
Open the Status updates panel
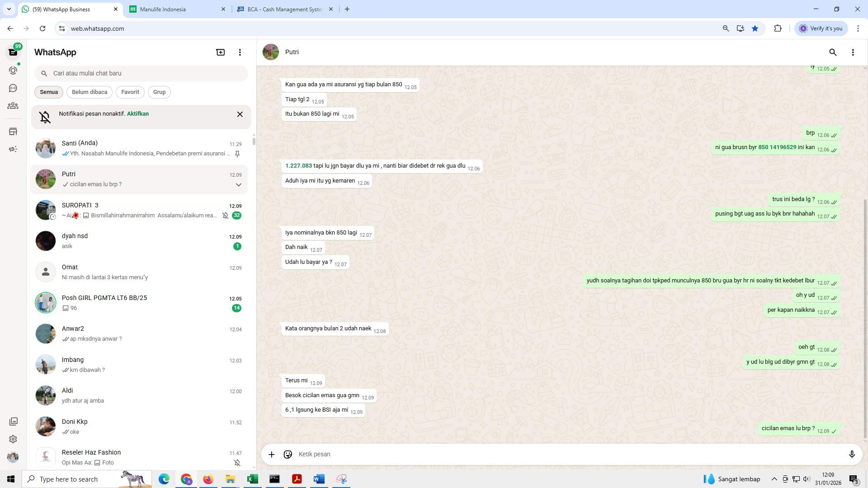click(13, 70)
